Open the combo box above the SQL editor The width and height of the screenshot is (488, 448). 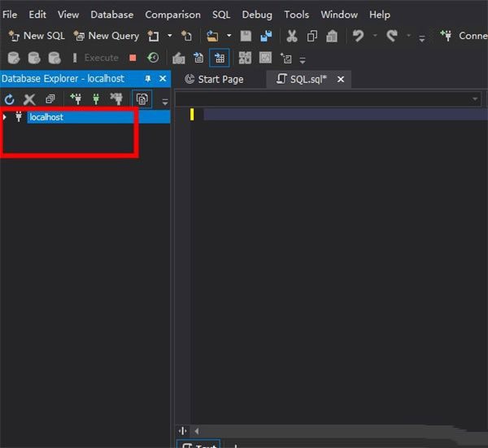475,99
